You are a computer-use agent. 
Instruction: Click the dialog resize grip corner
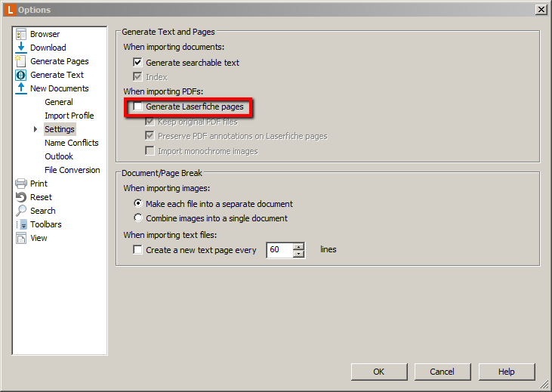(x=545, y=384)
